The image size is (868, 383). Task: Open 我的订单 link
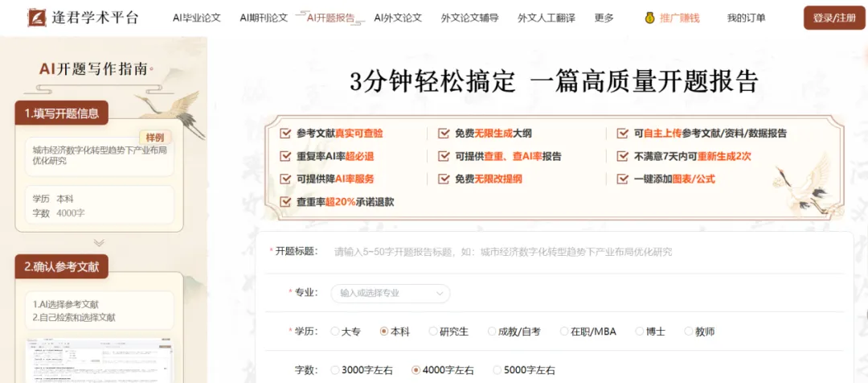coord(746,18)
